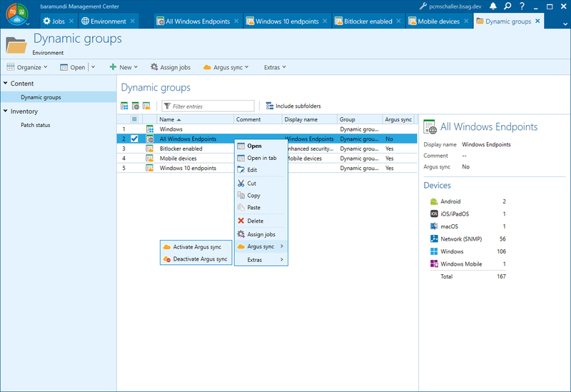
Task: Click the Deactivate Argus sync cloud icon
Action: coord(167,259)
